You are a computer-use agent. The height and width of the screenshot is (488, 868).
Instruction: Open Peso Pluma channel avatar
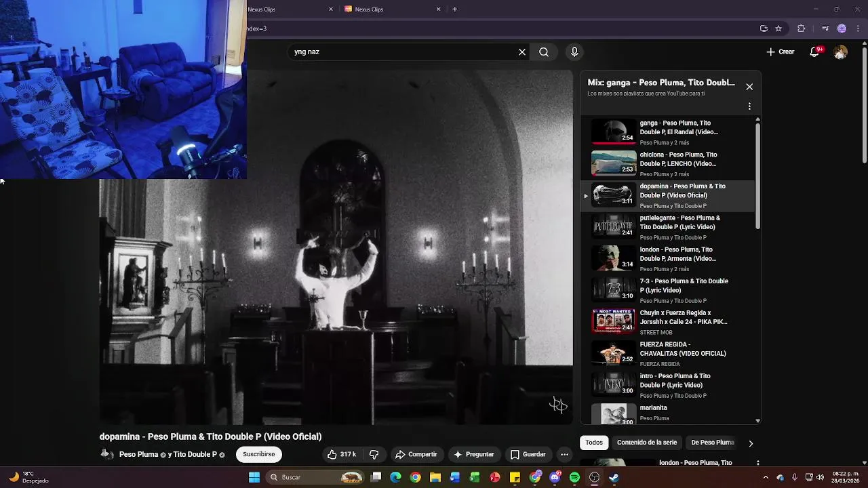click(x=107, y=454)
